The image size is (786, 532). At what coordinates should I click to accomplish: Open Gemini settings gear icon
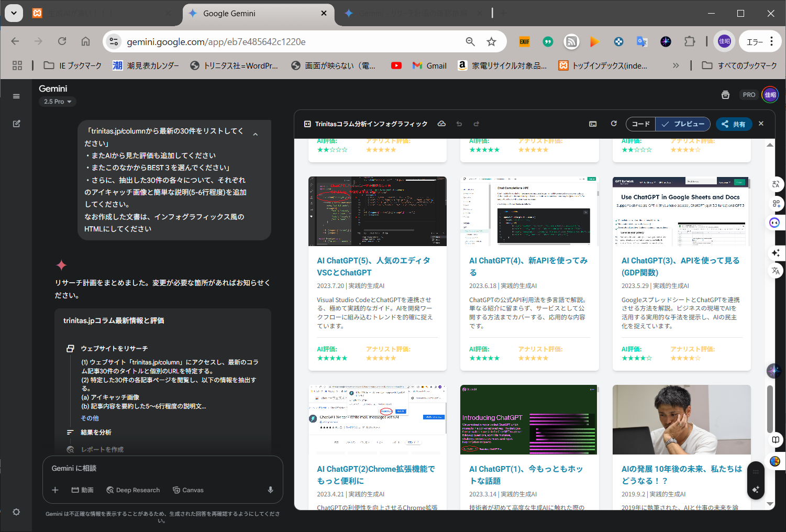point(16,512)
